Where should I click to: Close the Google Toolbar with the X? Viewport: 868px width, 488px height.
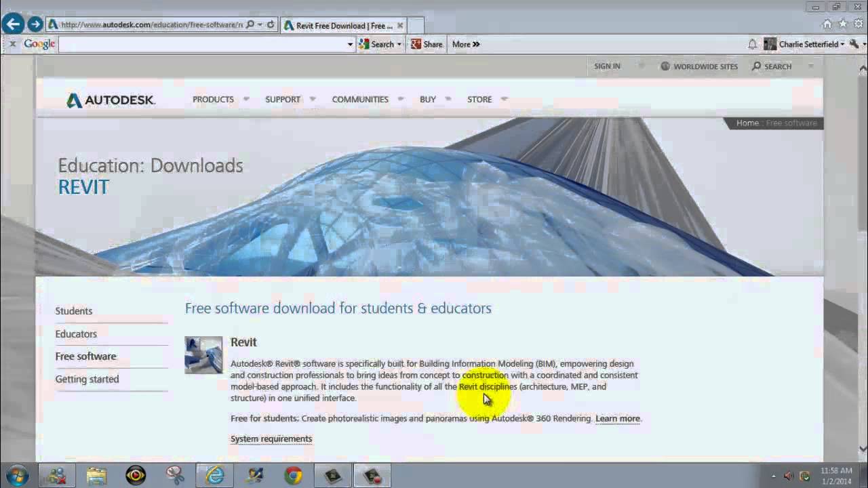point(12,44)
